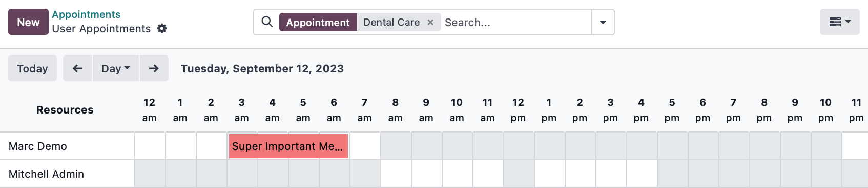Click Marc Demo's 12 am slot
868x188 pixels.
150,146
